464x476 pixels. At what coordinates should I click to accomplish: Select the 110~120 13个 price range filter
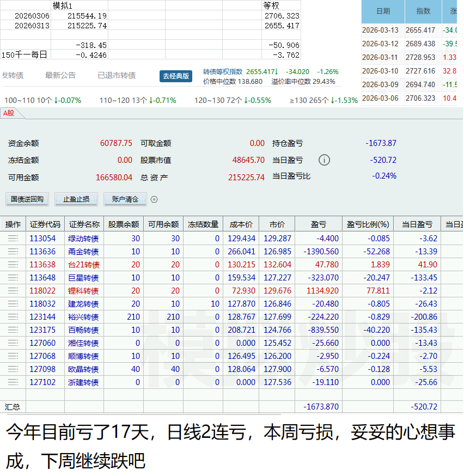[x=138, y=100]
